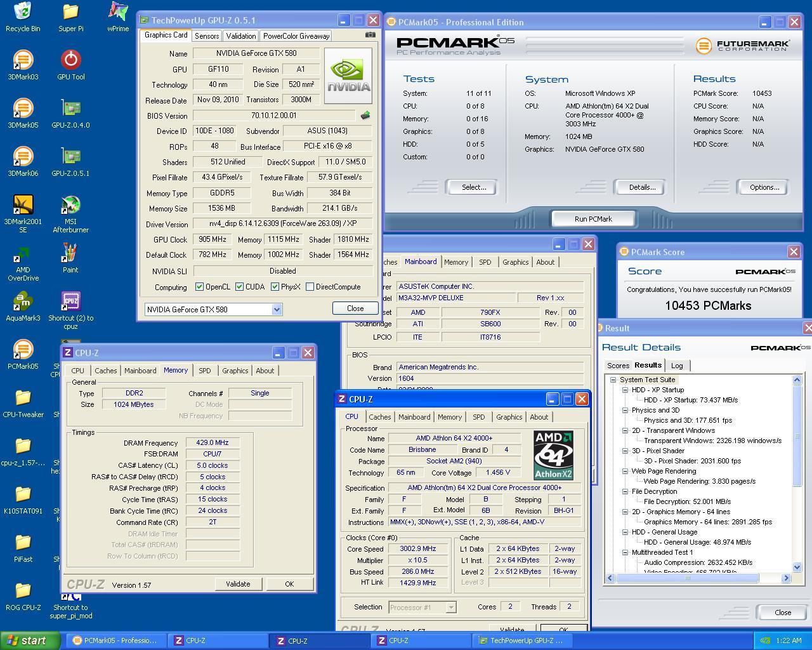
Task: Switch to SPD tab in memory CPU-Z window
Action: 204,371
